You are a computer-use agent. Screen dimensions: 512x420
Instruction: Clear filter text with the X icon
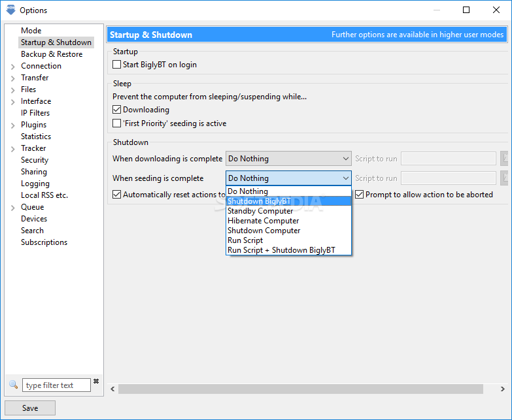[96, 381]
